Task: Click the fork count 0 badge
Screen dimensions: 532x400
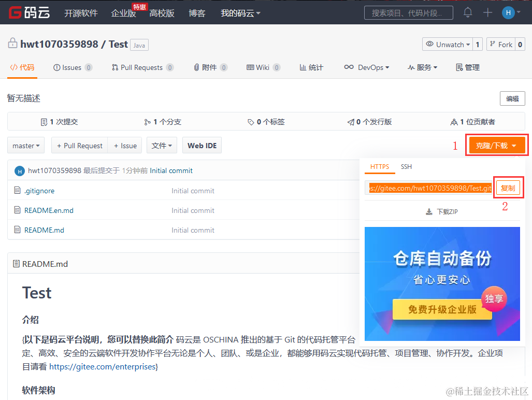Action: pos(520,45)
